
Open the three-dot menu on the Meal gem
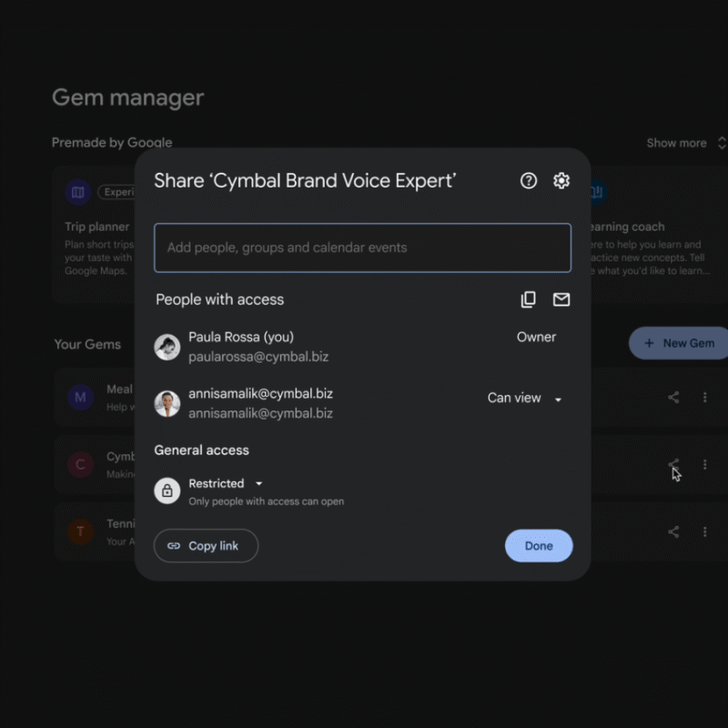point(705,398)
